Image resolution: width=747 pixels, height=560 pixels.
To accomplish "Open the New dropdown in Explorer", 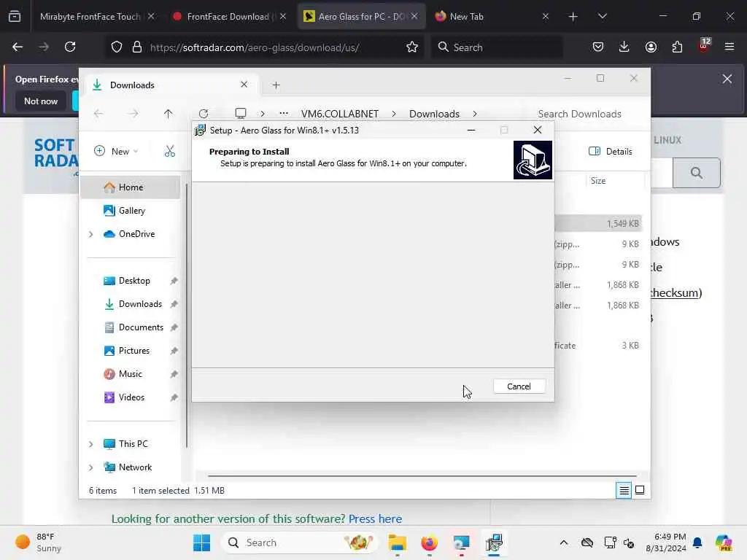I will (116, 152).
